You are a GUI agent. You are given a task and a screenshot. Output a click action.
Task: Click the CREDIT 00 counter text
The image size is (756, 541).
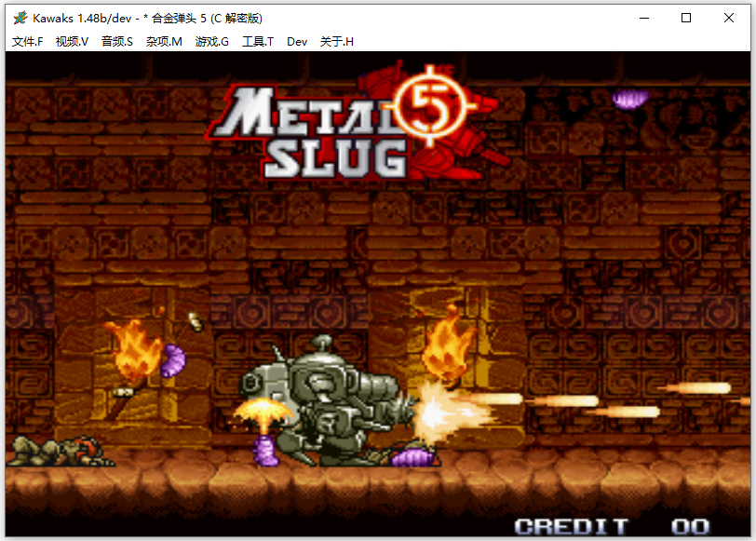tap(612, 526)
